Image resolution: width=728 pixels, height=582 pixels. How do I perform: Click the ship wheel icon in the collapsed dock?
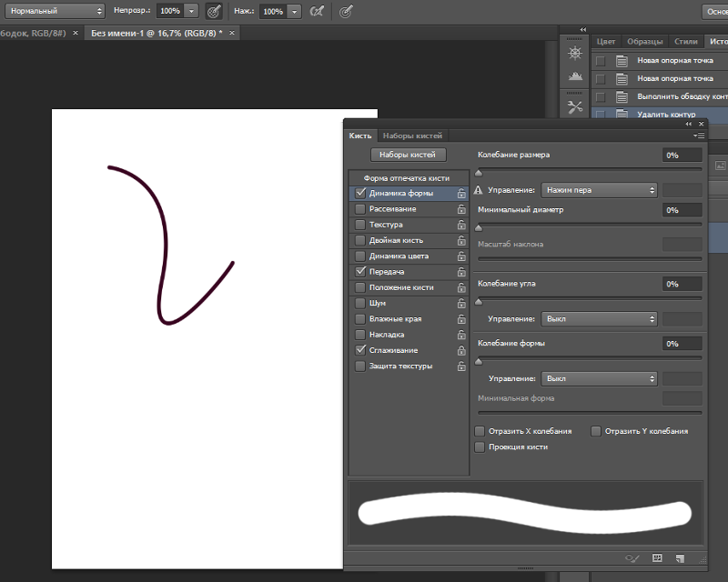[x=574, y=54]
